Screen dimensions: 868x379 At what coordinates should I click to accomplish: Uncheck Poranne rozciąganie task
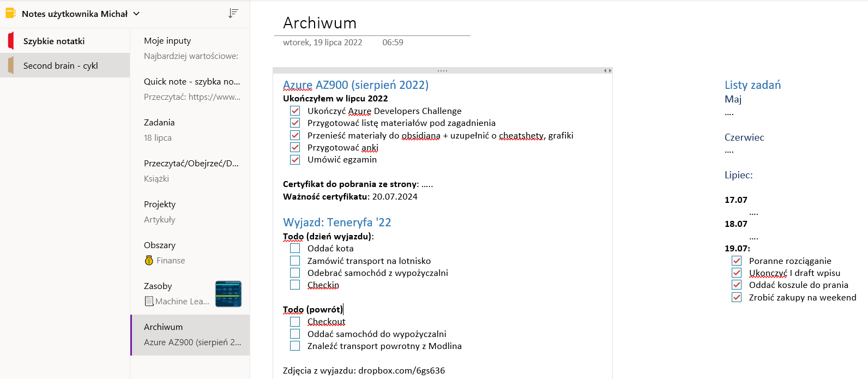coord(737,261)
